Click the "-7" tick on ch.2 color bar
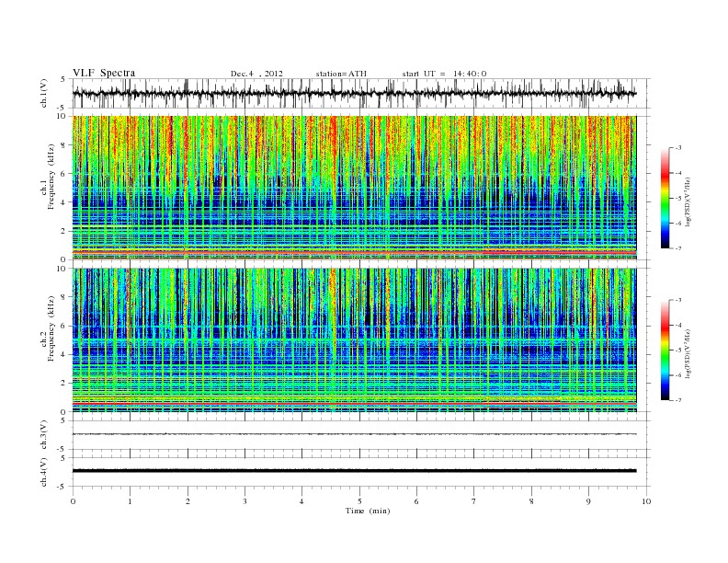Image resolution: width=728 pixels, height=563 pixels. point(678,400)
